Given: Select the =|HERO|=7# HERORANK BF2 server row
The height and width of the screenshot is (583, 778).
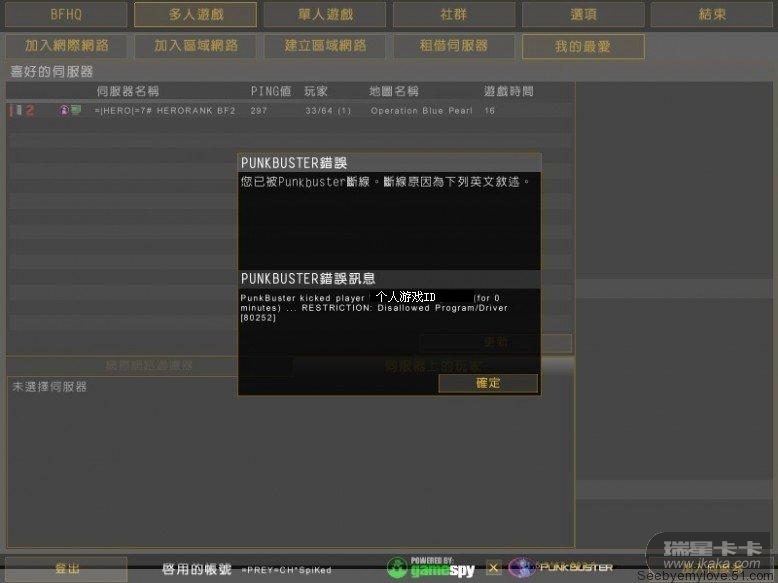Looking at the screenshot, I should tap(290, 111).
